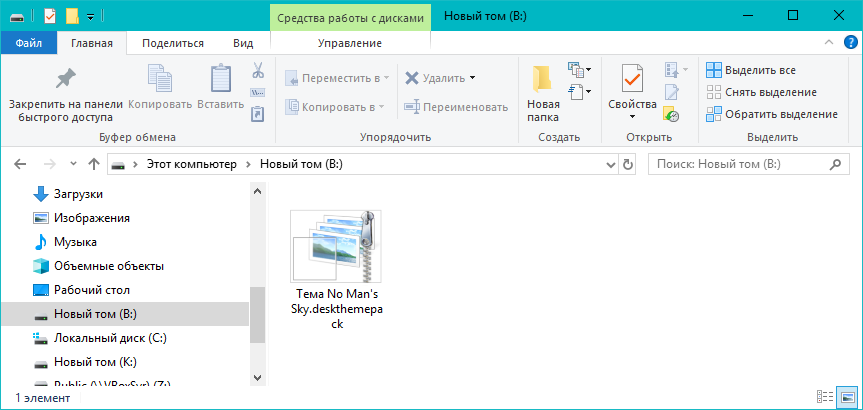Select Новый том (B:) in the navigation pane
Screen dimensions: 863x410
[x=124, y=314]
